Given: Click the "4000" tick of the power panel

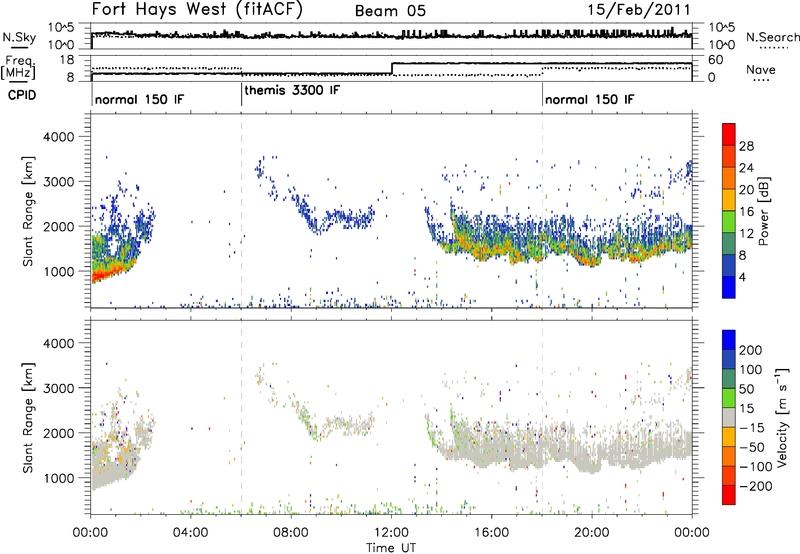Looking at the screenshot, I should pos(58,137).
